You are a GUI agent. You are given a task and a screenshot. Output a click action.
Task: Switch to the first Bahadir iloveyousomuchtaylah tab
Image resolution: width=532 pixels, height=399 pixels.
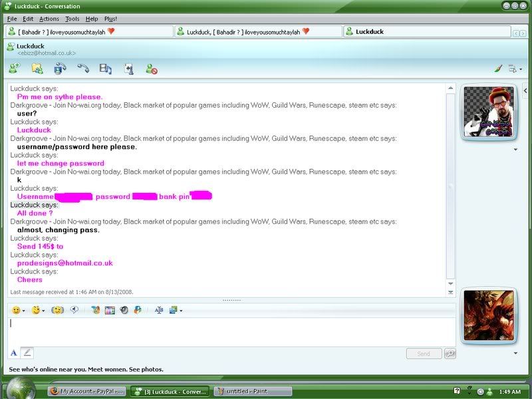[x=89, y=32]
